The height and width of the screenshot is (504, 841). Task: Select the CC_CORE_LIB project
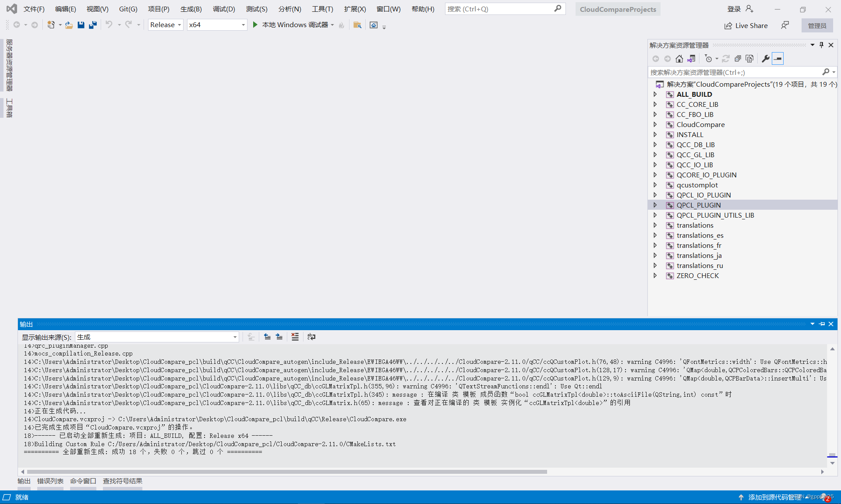[x=697, y=104]
